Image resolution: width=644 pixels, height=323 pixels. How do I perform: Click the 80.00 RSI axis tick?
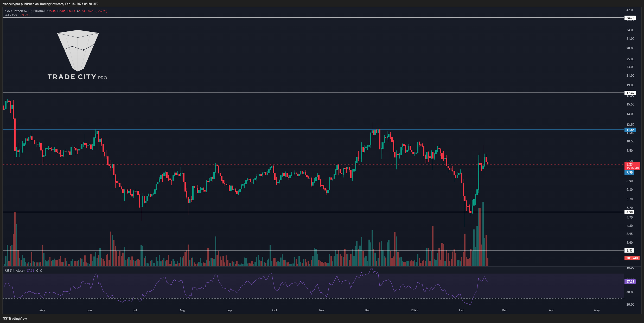coord(630,268)
